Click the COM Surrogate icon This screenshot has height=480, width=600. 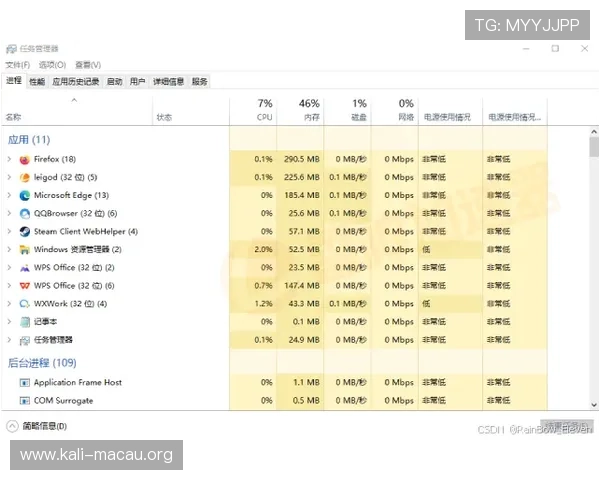click(x=24, y=401)
